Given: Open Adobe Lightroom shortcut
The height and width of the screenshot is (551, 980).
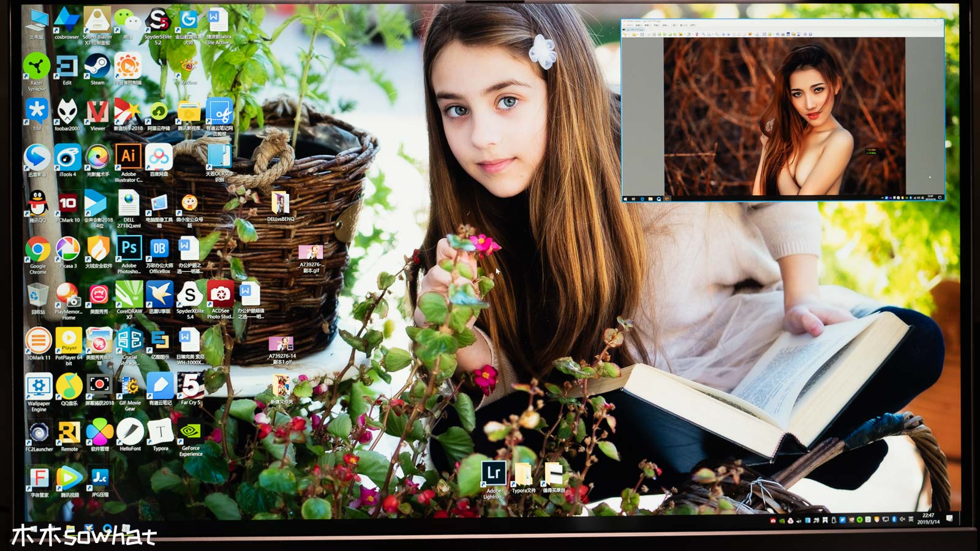Looking at the screenshot, I should click(494, 481).
